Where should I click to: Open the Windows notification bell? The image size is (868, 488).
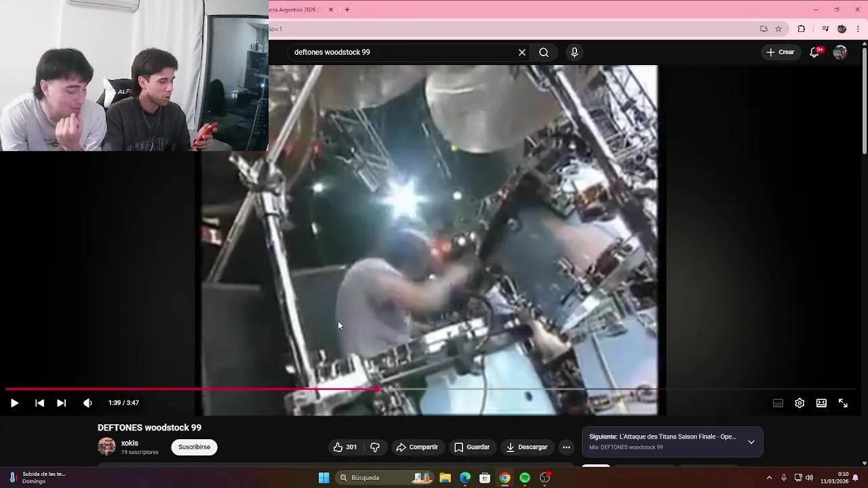click(x=856, y=478)
